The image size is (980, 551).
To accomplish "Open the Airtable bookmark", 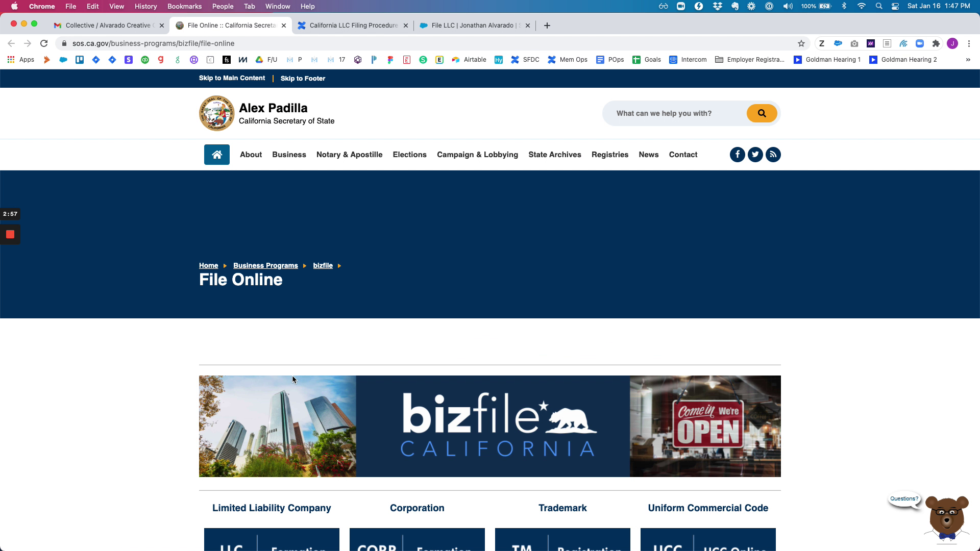I will pos(469,60).
